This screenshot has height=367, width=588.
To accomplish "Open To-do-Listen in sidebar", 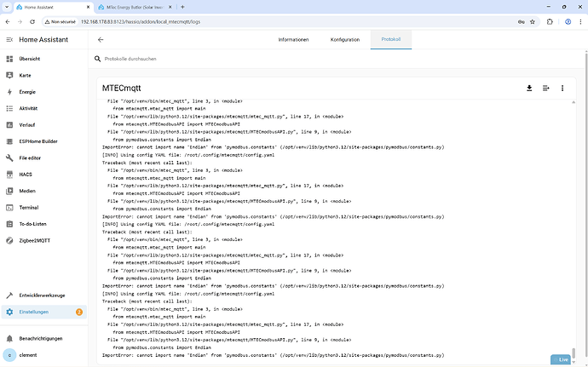I will pos(43,224).
